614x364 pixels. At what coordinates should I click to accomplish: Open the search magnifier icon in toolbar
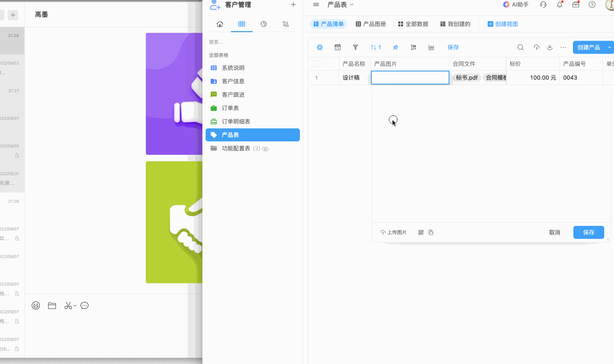point(521,48)
